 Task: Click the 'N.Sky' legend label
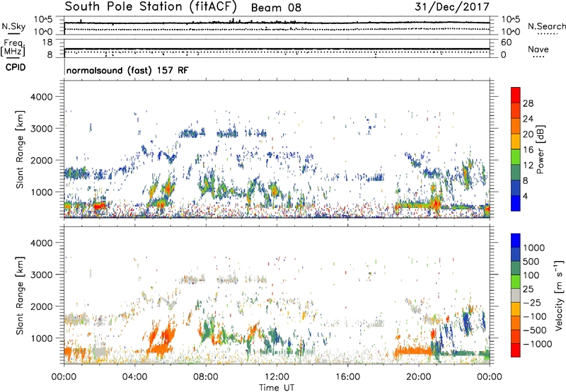[x=13, y=26]
